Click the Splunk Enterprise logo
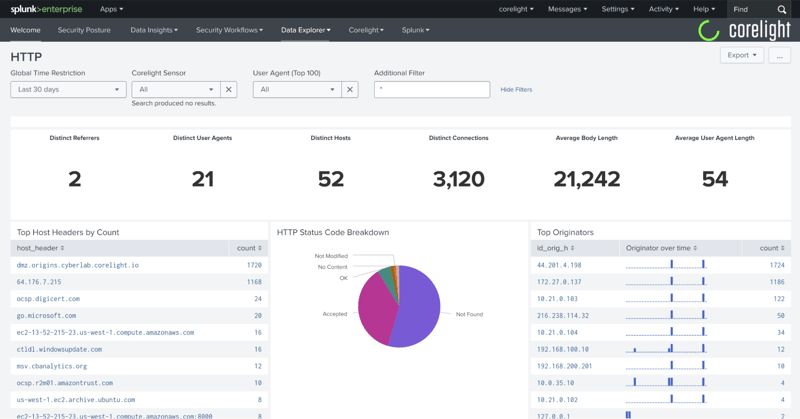This screenshot has width=800, height=419. point(46,9)
